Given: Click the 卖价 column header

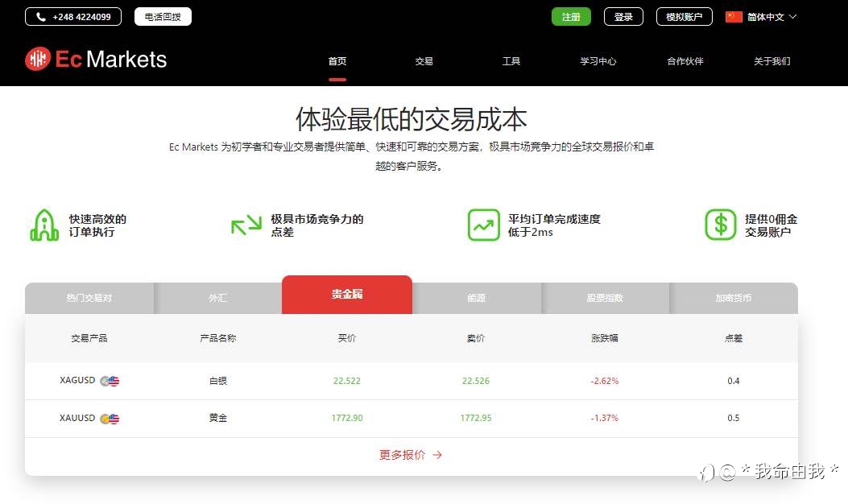Looking at the screenshot, I should tap(476, 338).
